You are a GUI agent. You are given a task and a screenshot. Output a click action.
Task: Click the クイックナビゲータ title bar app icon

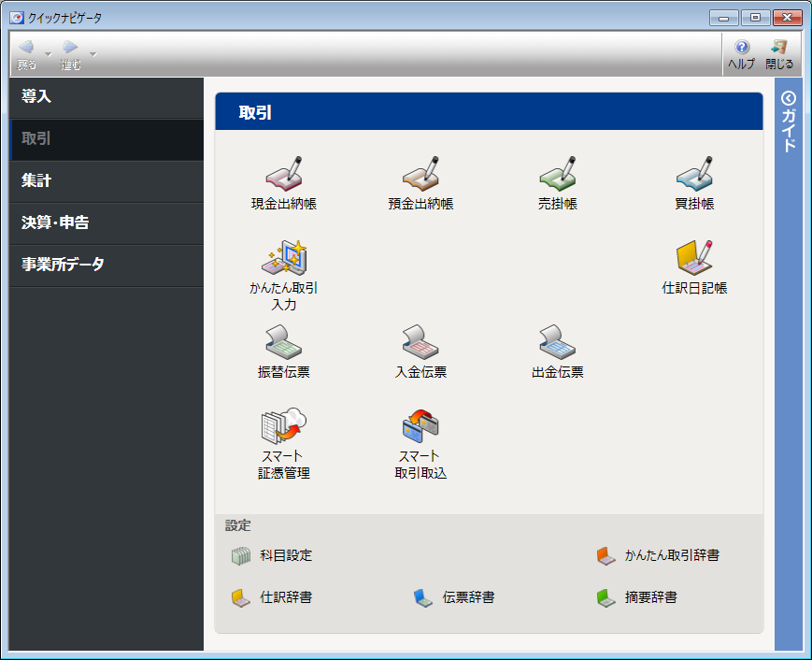click(17, 18)
